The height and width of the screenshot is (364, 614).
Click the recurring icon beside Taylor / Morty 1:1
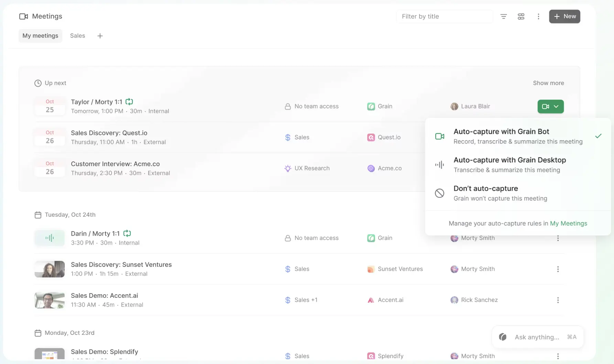pos(129,102)
